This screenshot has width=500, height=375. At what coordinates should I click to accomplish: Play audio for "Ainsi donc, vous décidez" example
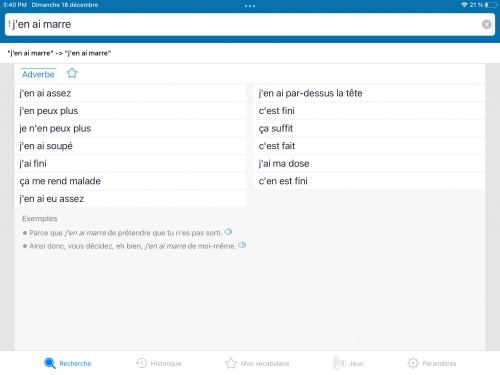(x=242, y=245)
